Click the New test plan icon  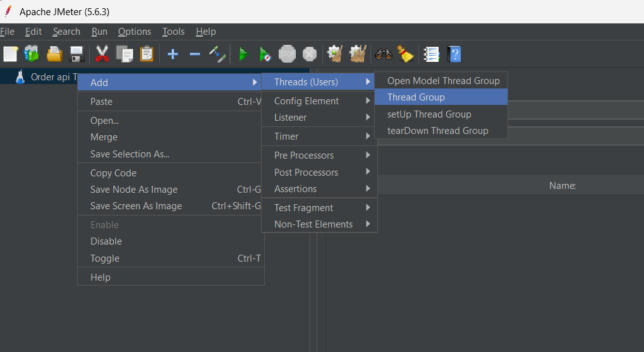(x=10, y=54)
